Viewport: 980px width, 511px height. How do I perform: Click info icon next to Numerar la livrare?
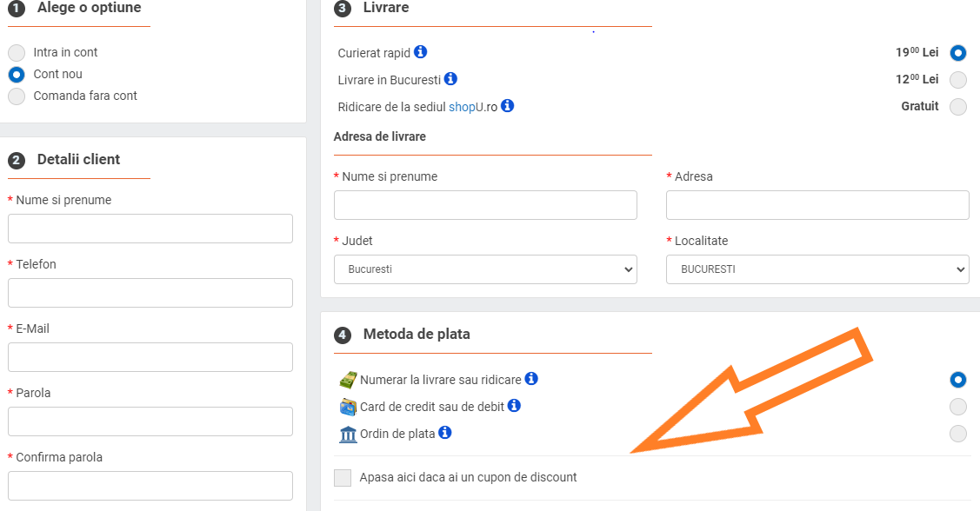click(x=531, y=379)
